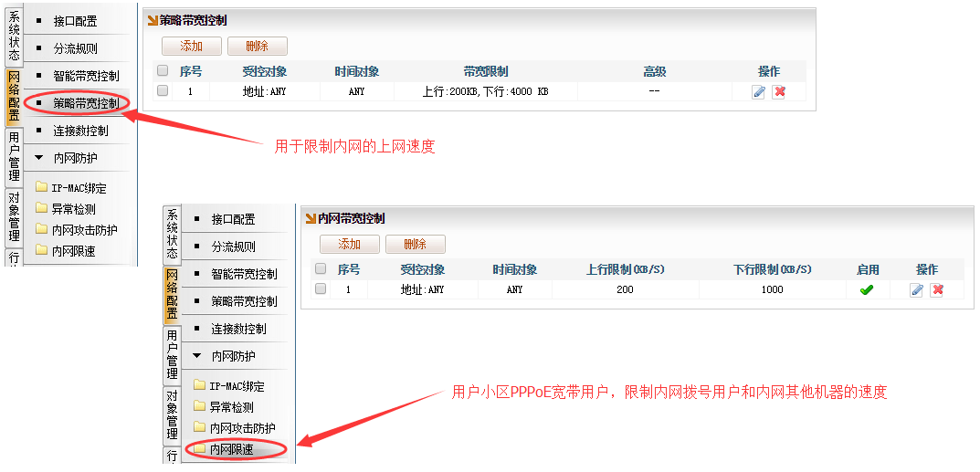Switch to 对象管理 vertical tab, lower panel

point(172,415)
